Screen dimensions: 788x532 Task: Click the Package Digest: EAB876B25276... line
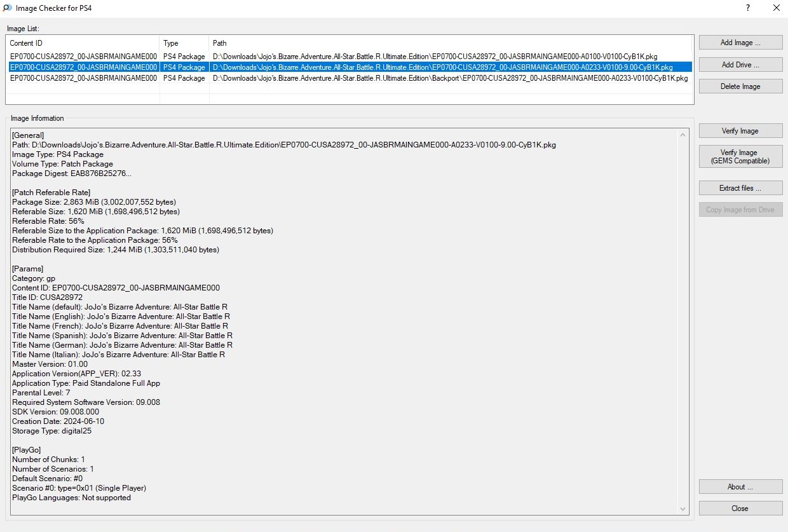(x=72, y=174)
